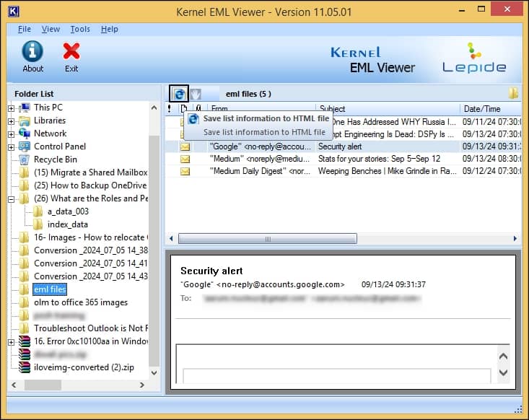Click folder icon of eml files
The image size is (529, 420).
pyautogui.click(x=25, y=289)
